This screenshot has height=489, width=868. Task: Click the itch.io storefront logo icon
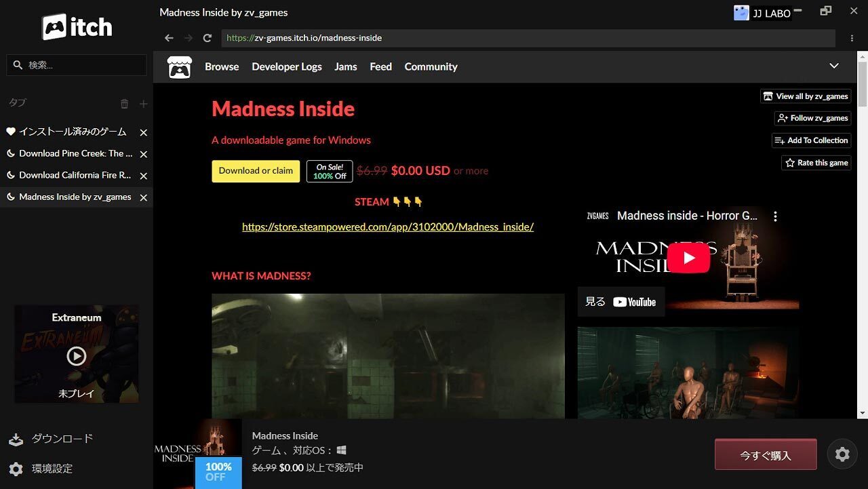(180, 66)
